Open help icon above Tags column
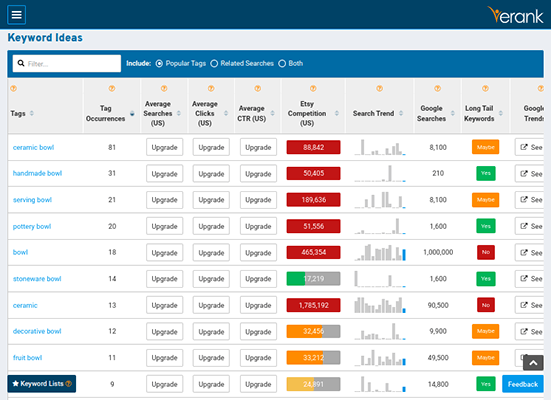The height and width of the screenshot is (400, 551). click(x=13, y=88)
